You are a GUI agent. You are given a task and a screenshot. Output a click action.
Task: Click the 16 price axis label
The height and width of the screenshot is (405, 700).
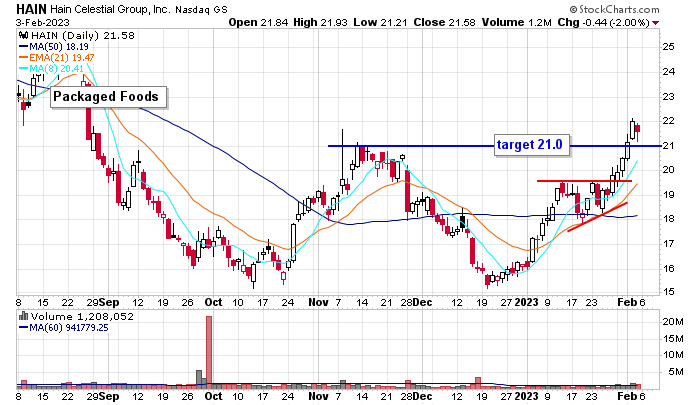point(668,268)
